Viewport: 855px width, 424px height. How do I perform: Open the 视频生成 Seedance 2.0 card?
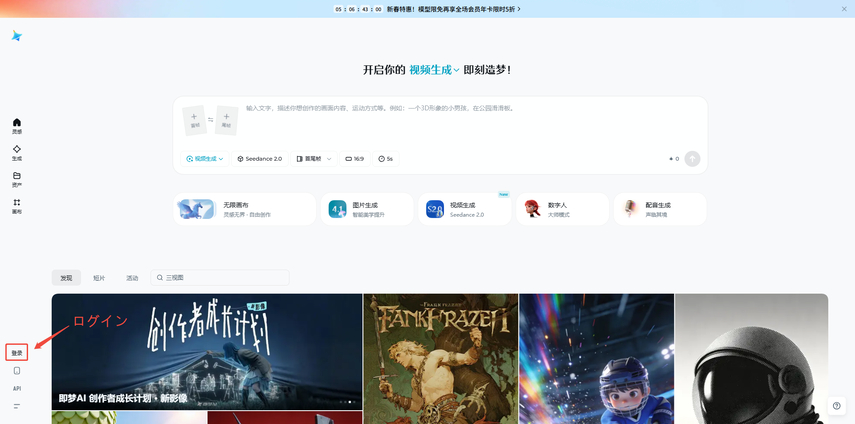(465, 209)
